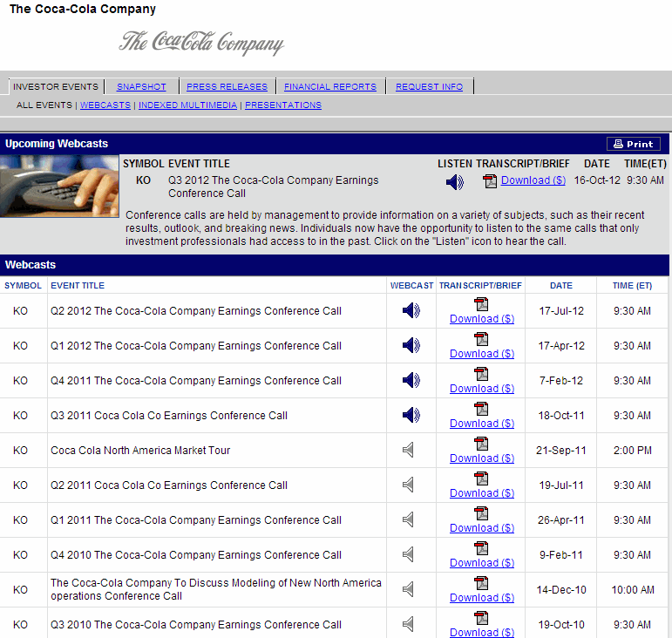Download transcript for Q1 2011 Earnings Call
The width and height of the screenshot is (672, 638).
(x=481, y=527)
